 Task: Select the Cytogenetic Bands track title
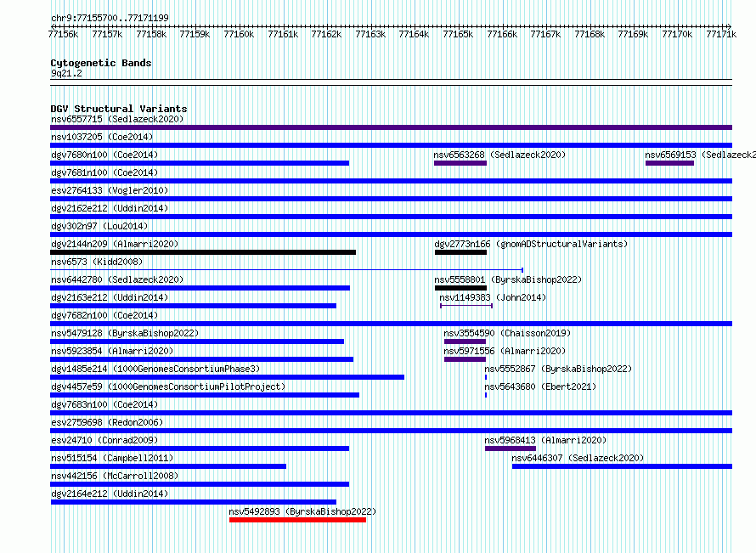[101, 63]
